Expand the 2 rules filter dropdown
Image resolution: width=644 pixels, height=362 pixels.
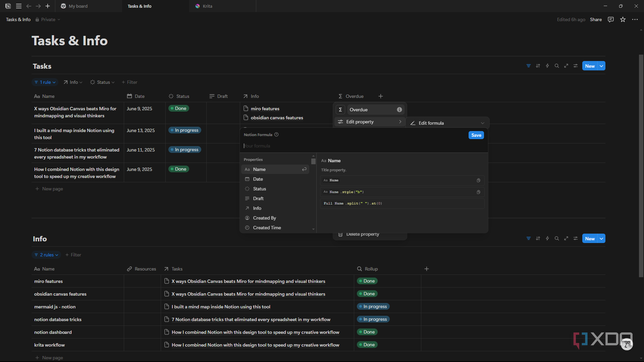[46, 255]
